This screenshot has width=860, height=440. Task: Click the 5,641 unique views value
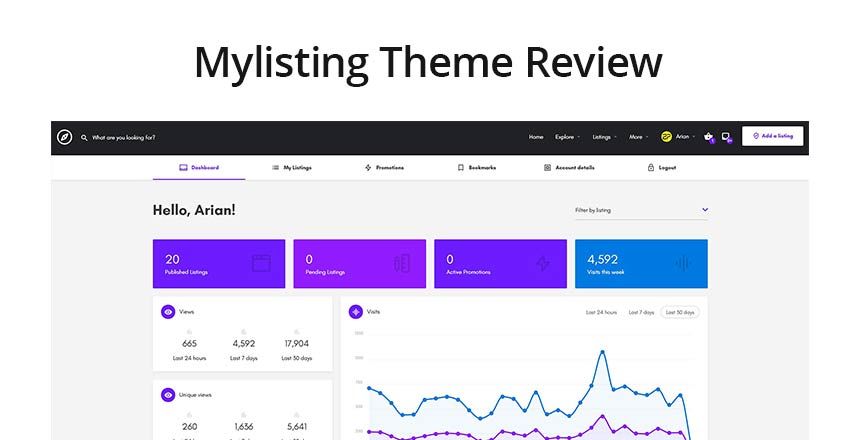pyautogui.click(x=297, y=426)
